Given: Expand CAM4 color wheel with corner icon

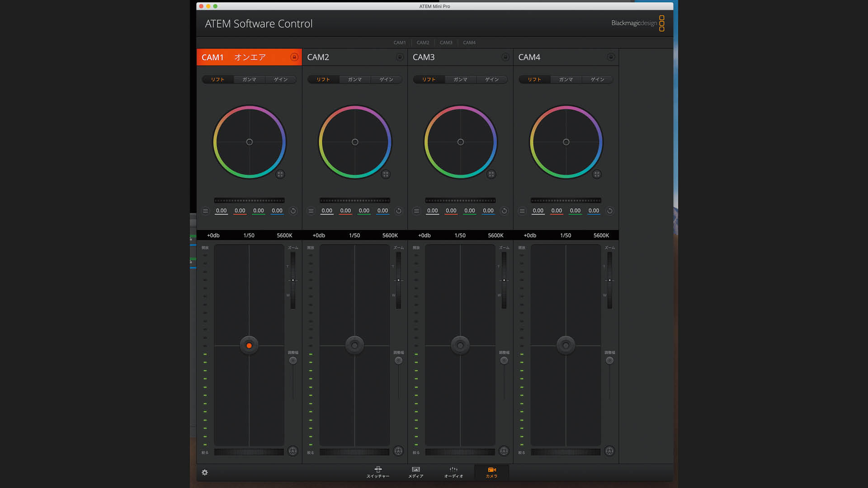Looking at the screenshot, I should [x=597, y=174].
